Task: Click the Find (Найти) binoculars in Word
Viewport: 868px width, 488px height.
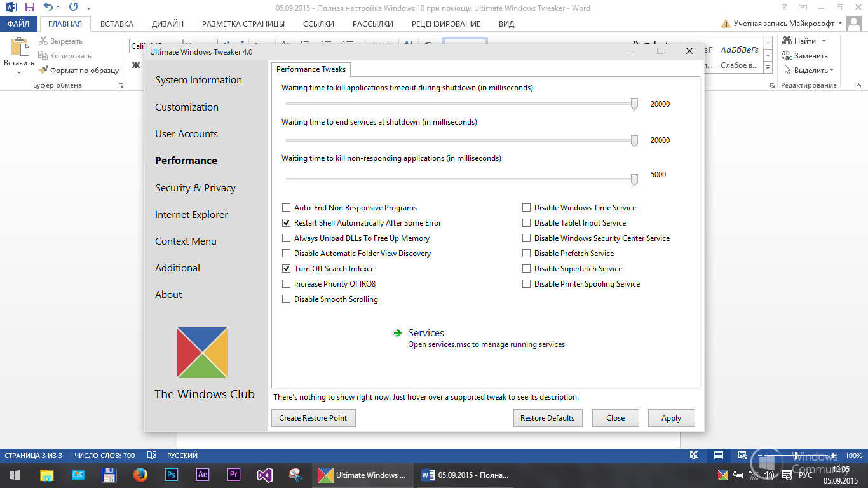Action: [x=788, y=41]
